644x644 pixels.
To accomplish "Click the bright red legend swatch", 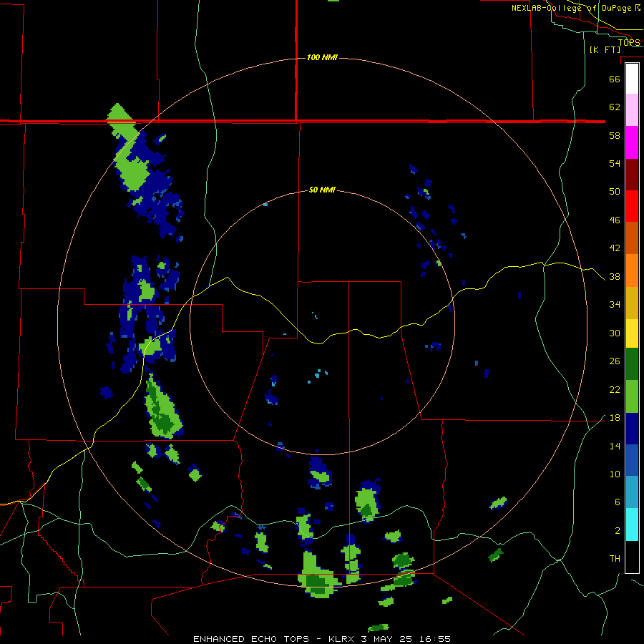I will pos(632,206).
